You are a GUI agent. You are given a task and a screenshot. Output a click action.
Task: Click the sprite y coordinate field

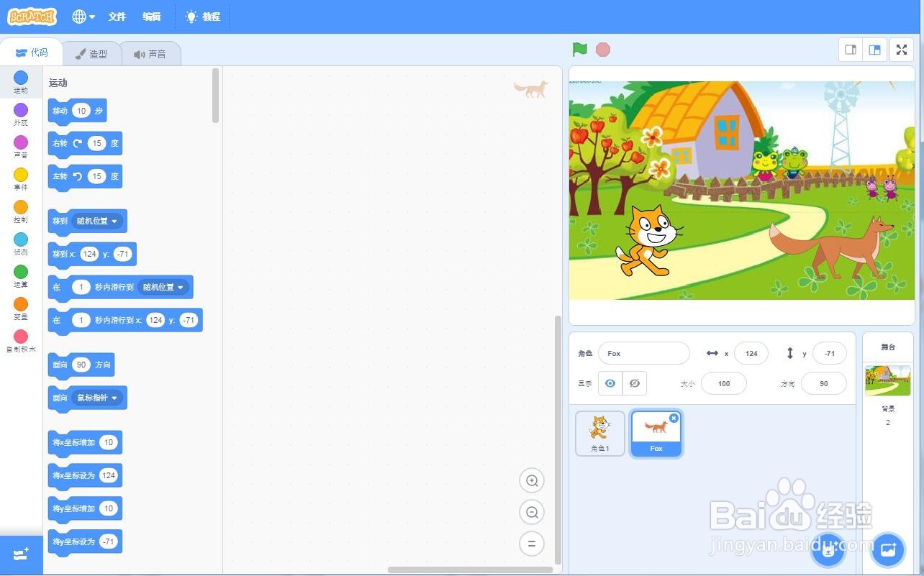click(x=830, y=353)
